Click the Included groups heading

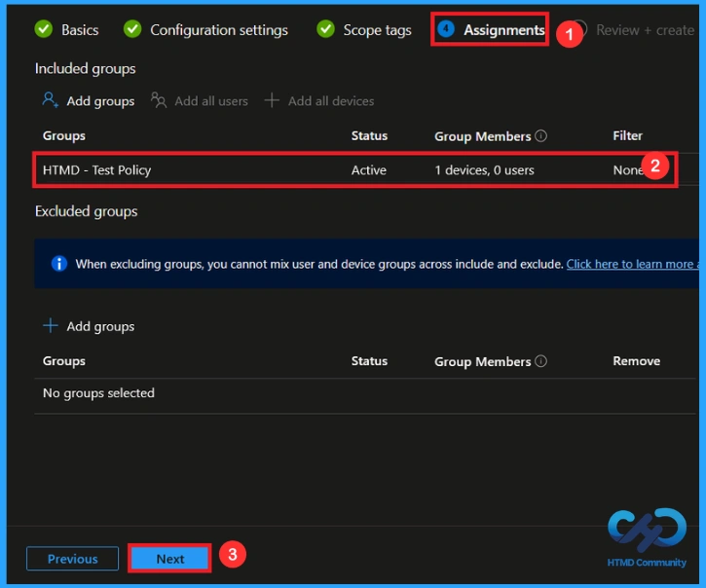coord(85,69)
